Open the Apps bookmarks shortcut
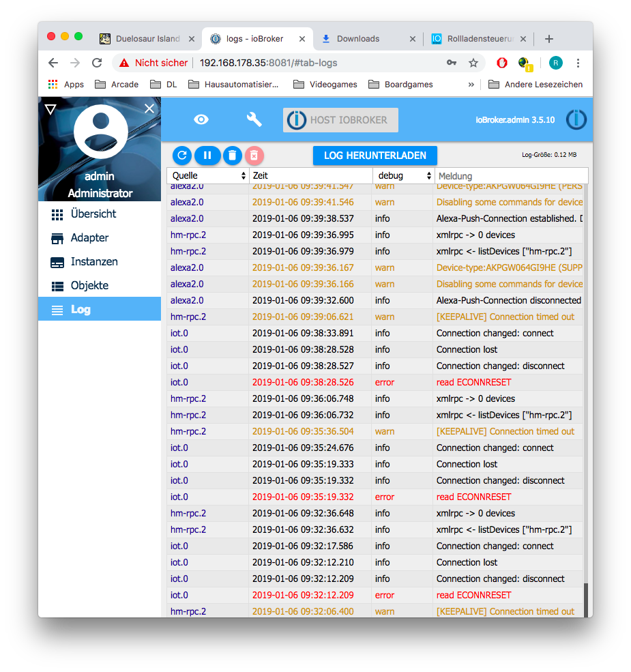Image resolution: width=631 pixels, height=672 pixels. (x=66, y=85)
